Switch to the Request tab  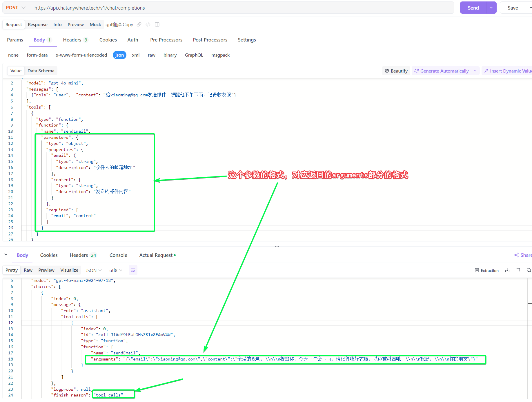coord(14,25)
